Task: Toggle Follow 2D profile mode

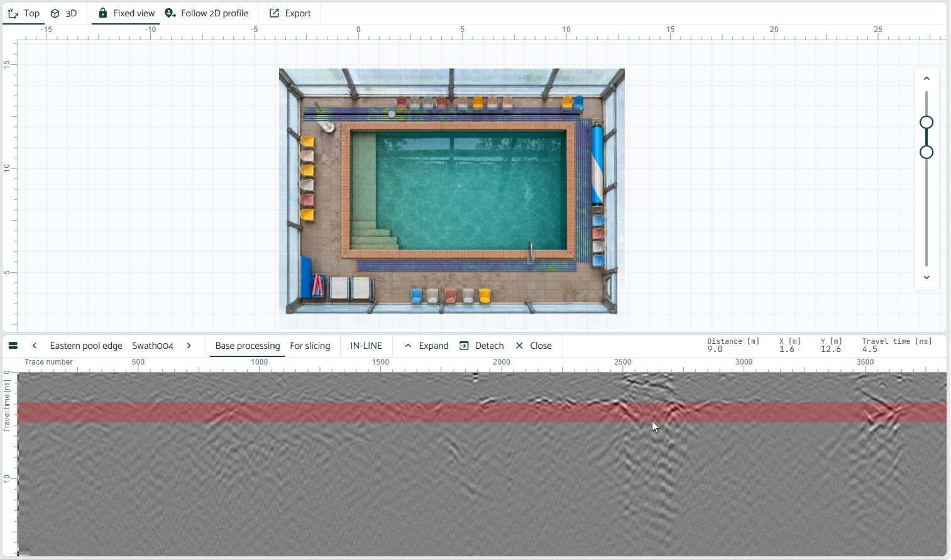Action: [x=207, y=13]
